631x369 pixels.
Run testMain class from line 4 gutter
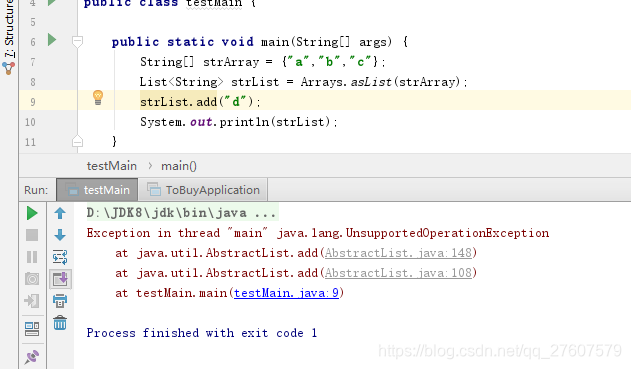tap(52, 2)
